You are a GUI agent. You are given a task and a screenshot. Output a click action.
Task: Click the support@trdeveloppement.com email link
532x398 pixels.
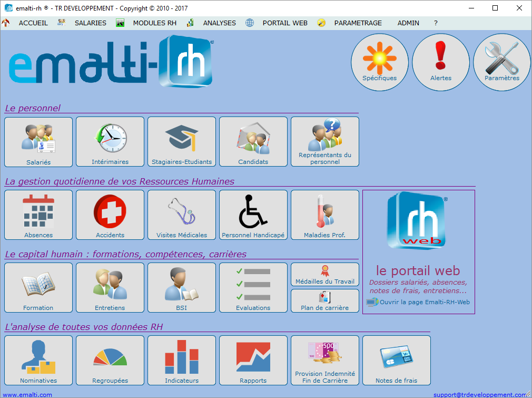(x=479, y=395)
